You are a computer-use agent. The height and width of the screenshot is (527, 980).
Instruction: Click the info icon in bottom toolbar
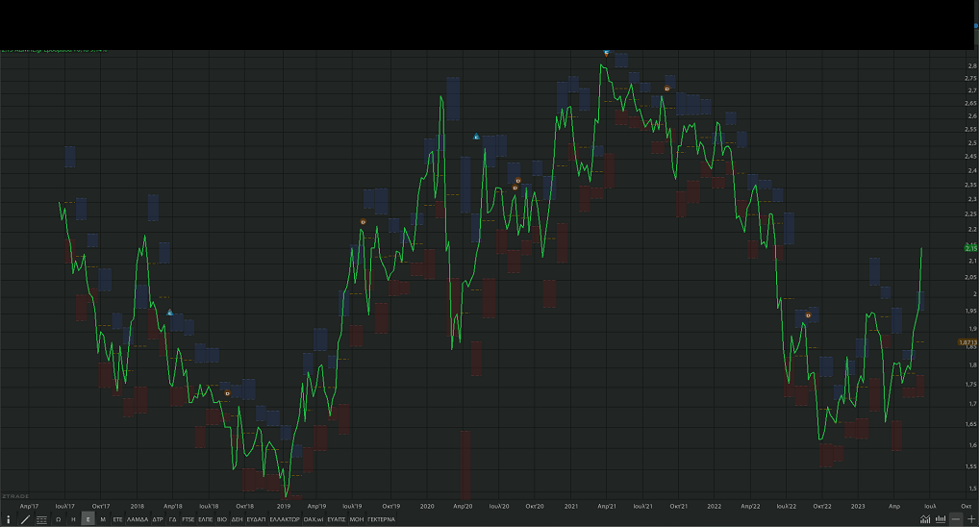click(9, 519)
